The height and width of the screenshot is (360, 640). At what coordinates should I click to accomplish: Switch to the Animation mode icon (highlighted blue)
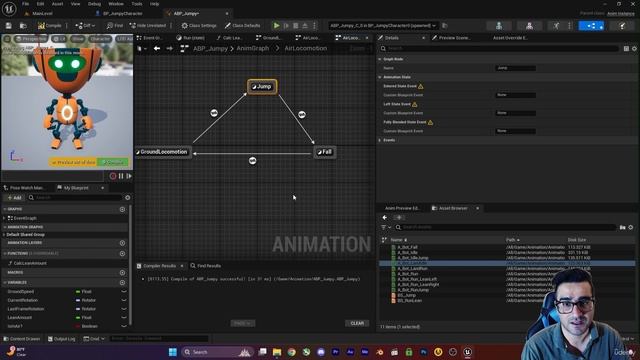[591, 26]
